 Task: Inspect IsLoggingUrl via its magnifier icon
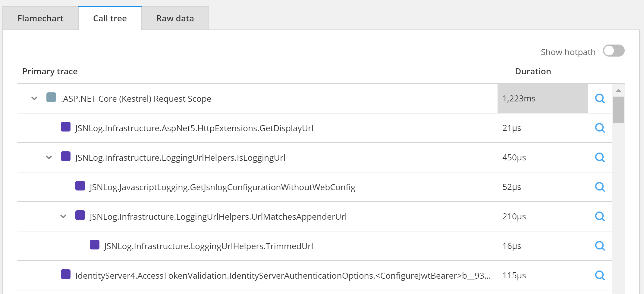[x=600, y=157]
